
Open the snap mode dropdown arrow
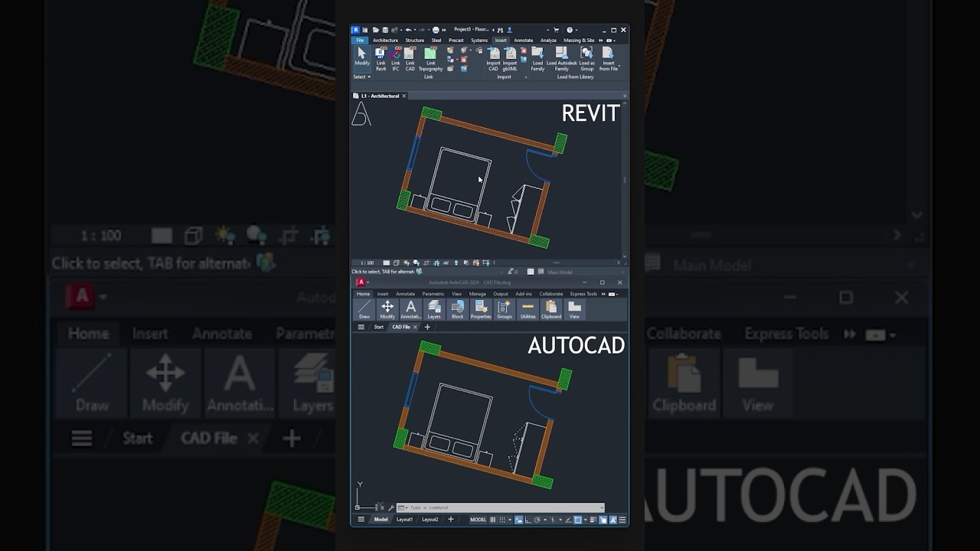[510, 520]
